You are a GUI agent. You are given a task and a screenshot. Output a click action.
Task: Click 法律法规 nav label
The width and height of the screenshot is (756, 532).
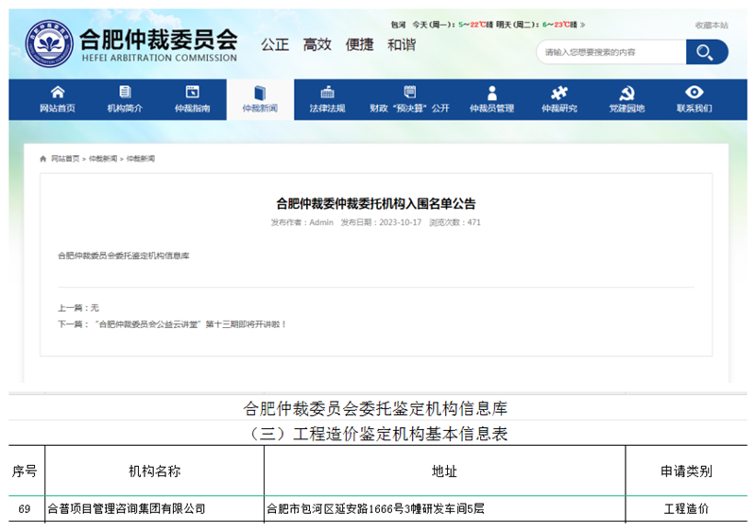[x=327, y=108]
